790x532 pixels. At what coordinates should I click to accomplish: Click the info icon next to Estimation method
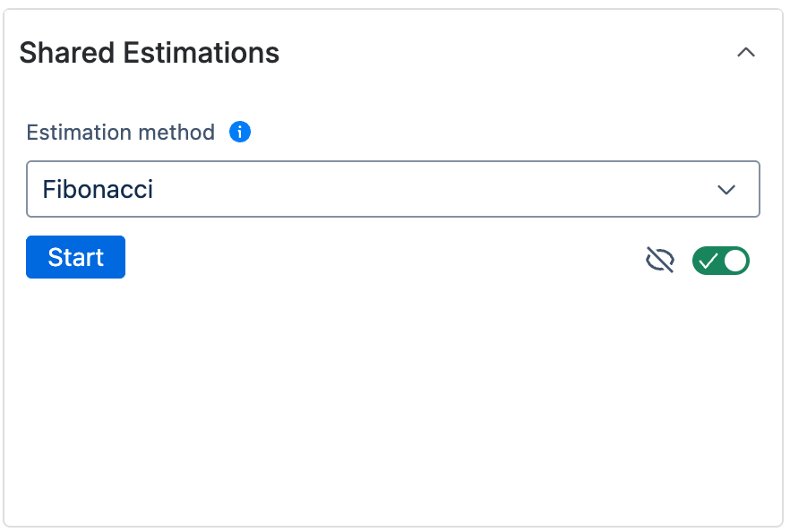coord(239,132)
